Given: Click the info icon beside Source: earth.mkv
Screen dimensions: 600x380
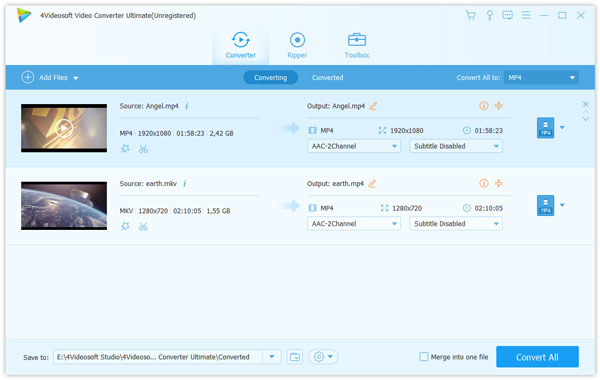Looking at the screenshot, I should tap(184, 184).
